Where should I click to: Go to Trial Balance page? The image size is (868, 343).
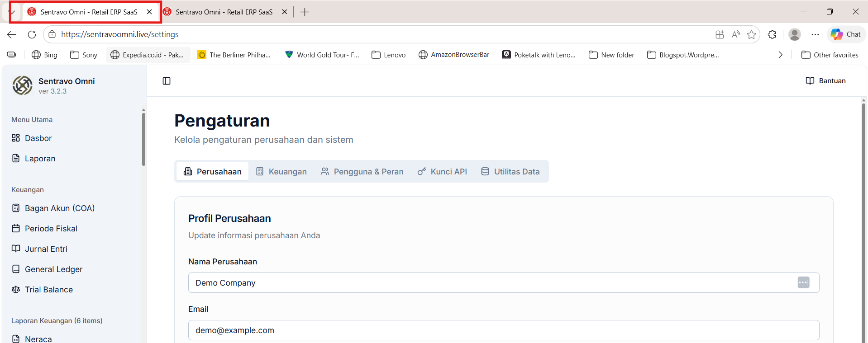pos(48,290)
